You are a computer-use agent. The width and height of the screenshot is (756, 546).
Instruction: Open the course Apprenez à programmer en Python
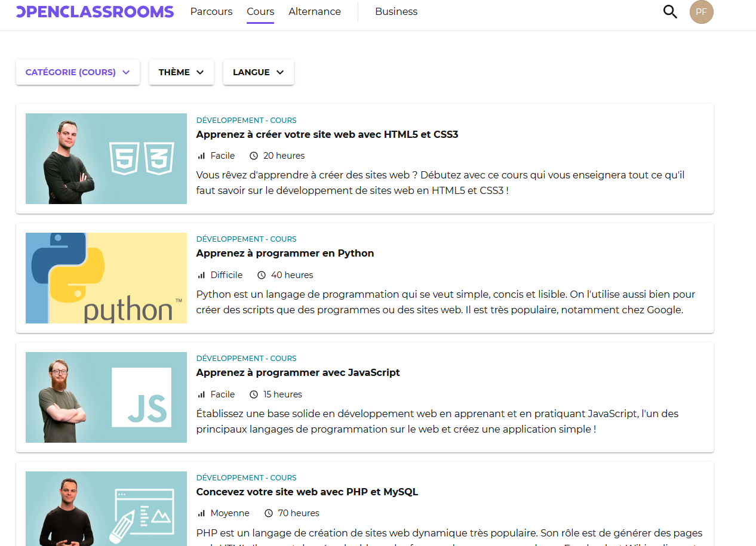pyautogui.click(x=285, y=253)
